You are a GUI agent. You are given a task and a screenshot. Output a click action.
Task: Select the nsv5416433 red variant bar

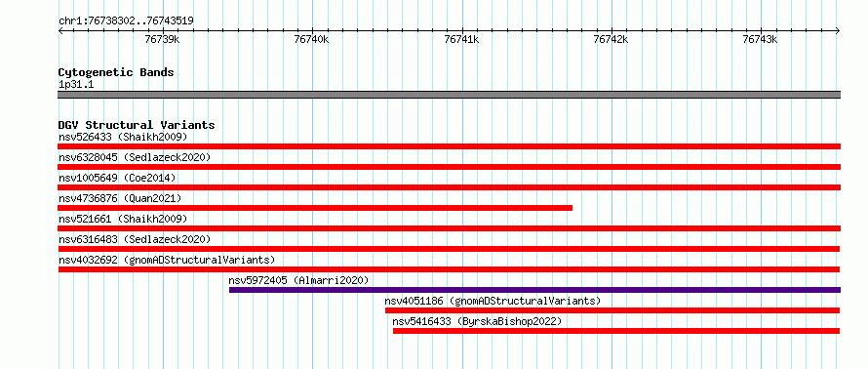click(x=616, y=331)
